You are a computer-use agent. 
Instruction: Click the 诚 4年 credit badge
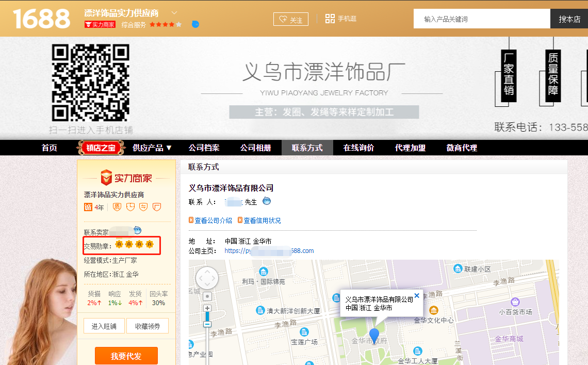coord(94,207)
